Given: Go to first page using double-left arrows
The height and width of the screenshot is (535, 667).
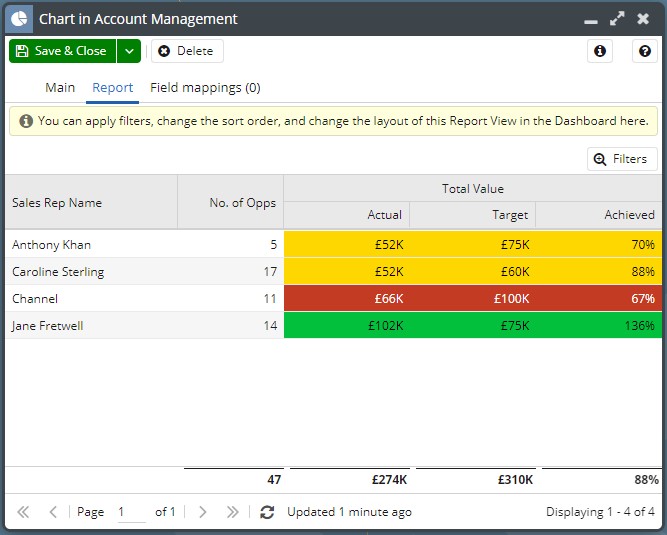Looking at the screenshot, I should (23, 512).
